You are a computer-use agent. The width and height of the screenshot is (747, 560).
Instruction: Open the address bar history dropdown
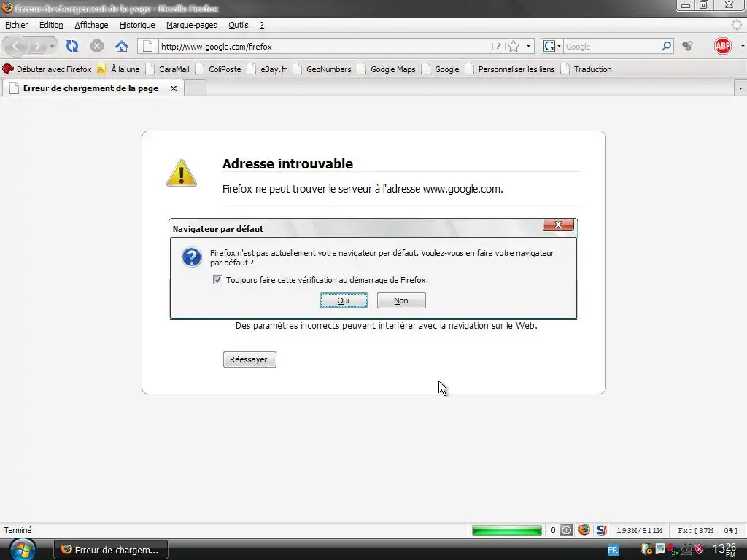[528, 46]
